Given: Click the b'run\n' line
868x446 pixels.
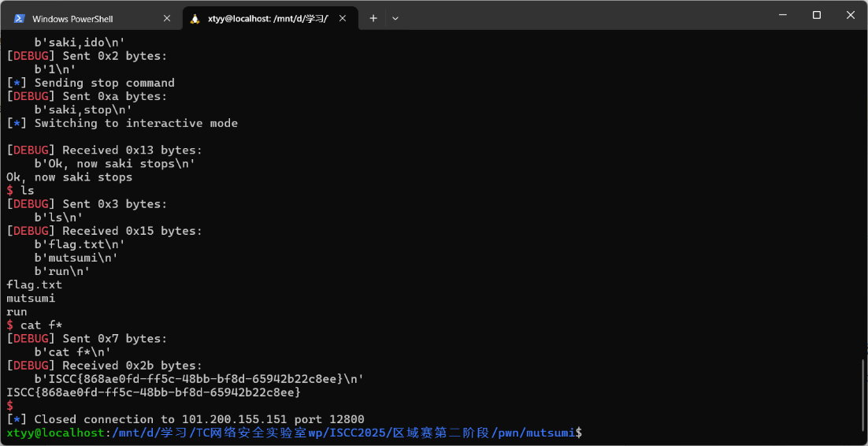Looking at the screenshot, I should [62, 272].
